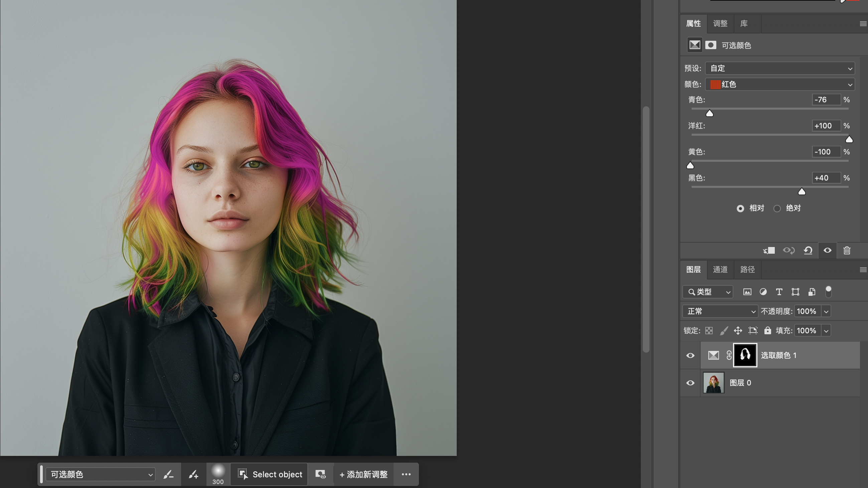Screen dimensions: 868x488
Task: Toggle adjustment layer visibility in Properties footer
Action: (828, 250)
